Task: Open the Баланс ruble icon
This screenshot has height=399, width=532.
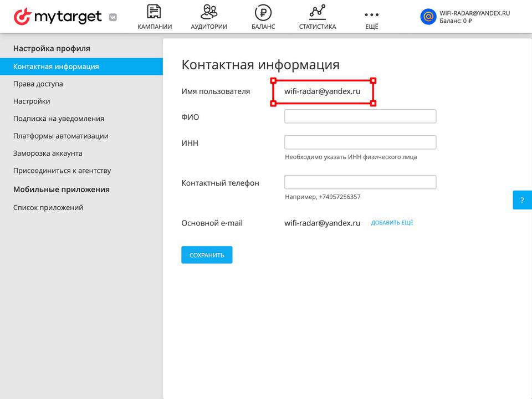Action: 263,13
